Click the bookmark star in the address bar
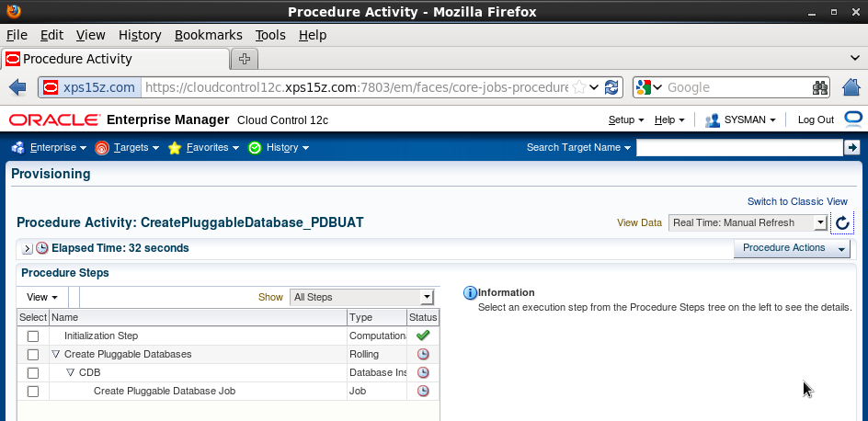The height and width of the screenshot is (421, 868). 579,87
